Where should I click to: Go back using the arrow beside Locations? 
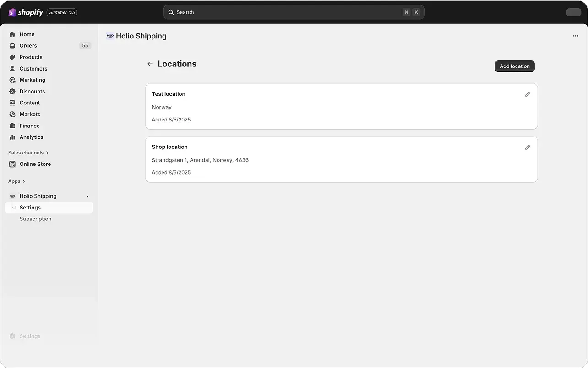[x=150, y=64]
